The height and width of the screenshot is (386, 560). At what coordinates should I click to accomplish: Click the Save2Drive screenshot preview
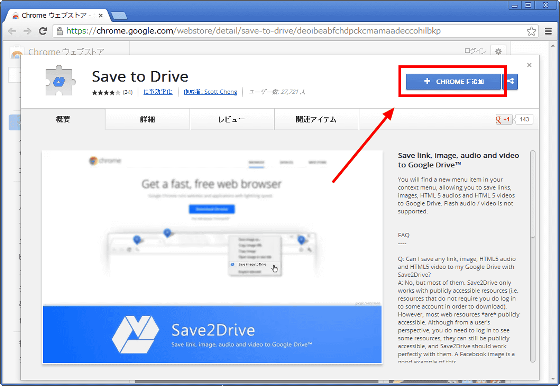coord(212,257)
